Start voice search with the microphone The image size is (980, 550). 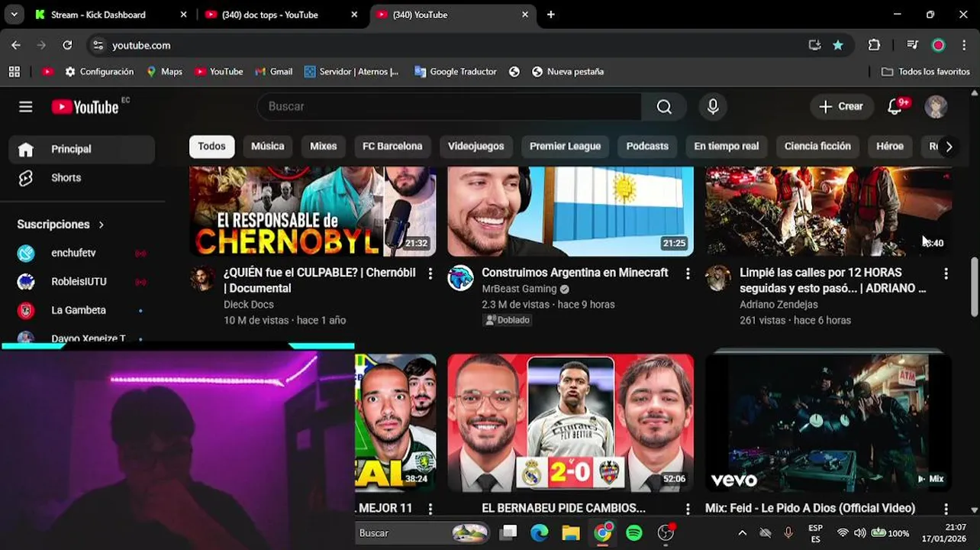713,107
